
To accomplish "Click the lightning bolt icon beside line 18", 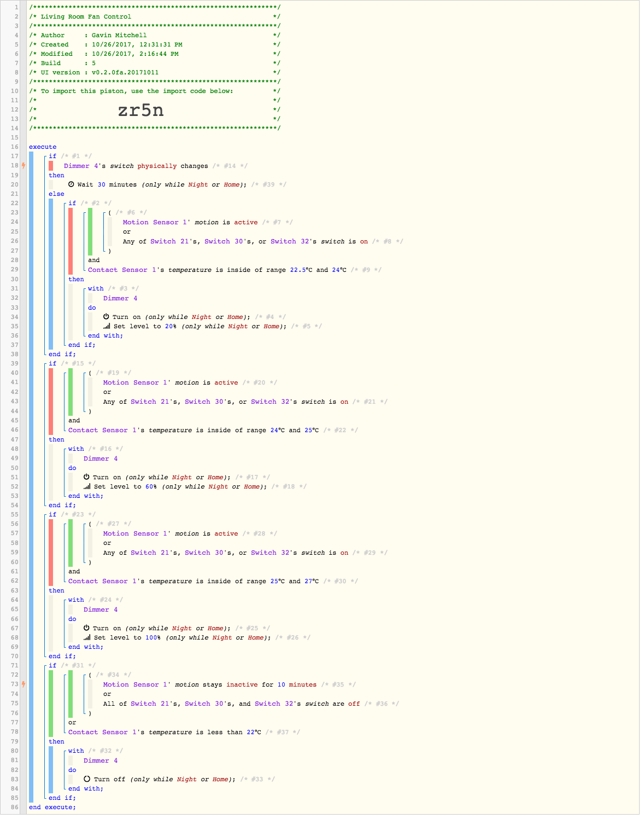I will pos(24,165).
